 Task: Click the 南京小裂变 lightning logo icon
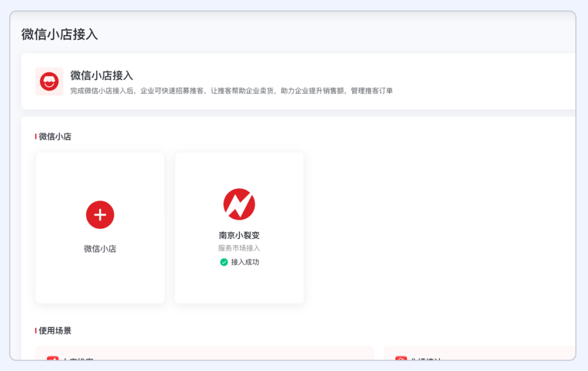coord(238,203)
